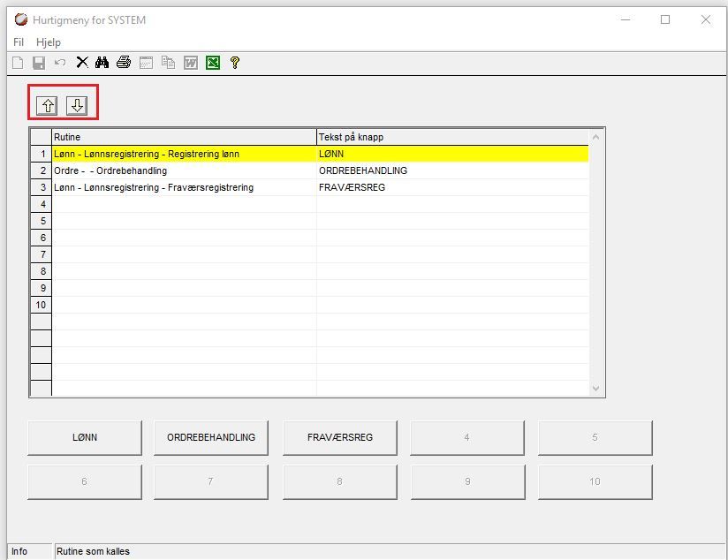Move selected row up with arrow button

click(48, 105)
